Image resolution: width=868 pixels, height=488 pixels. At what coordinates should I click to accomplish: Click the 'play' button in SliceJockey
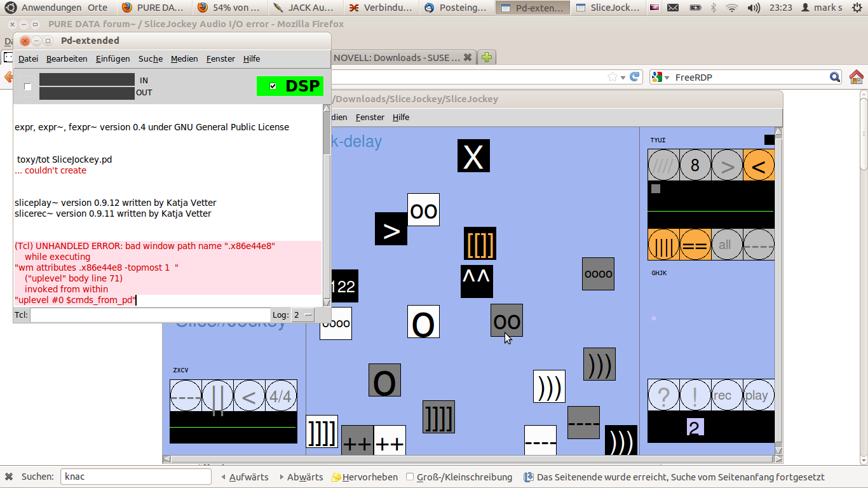point(759,395)
